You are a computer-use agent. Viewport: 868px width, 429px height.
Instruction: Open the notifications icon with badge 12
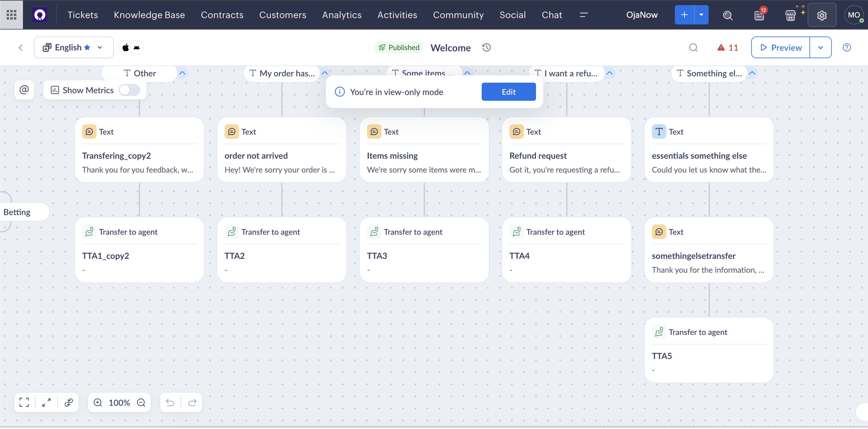[759, 15]
